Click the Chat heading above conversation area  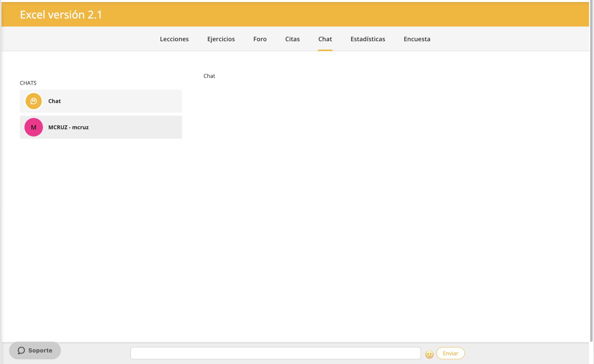point(209,76)
